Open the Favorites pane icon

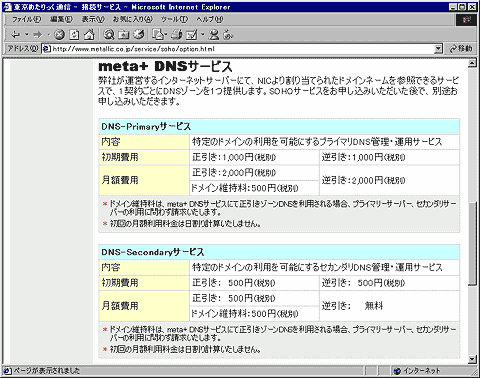(x=124, y=35)
